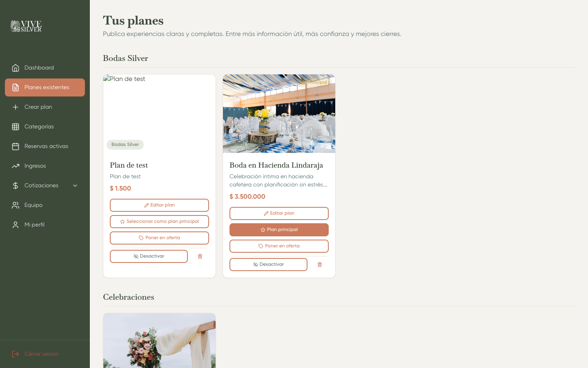Open Reservas activas in sidebar

(x=45, y=146)
